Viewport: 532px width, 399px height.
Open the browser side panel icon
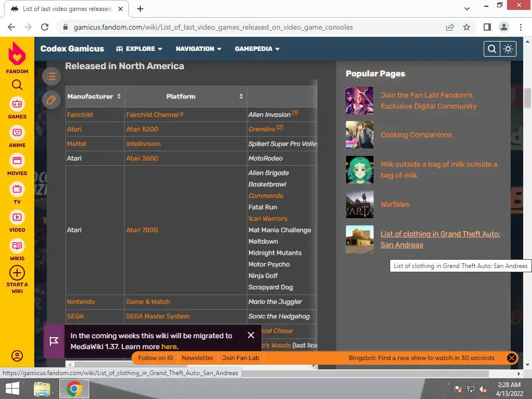click(487, 27)
